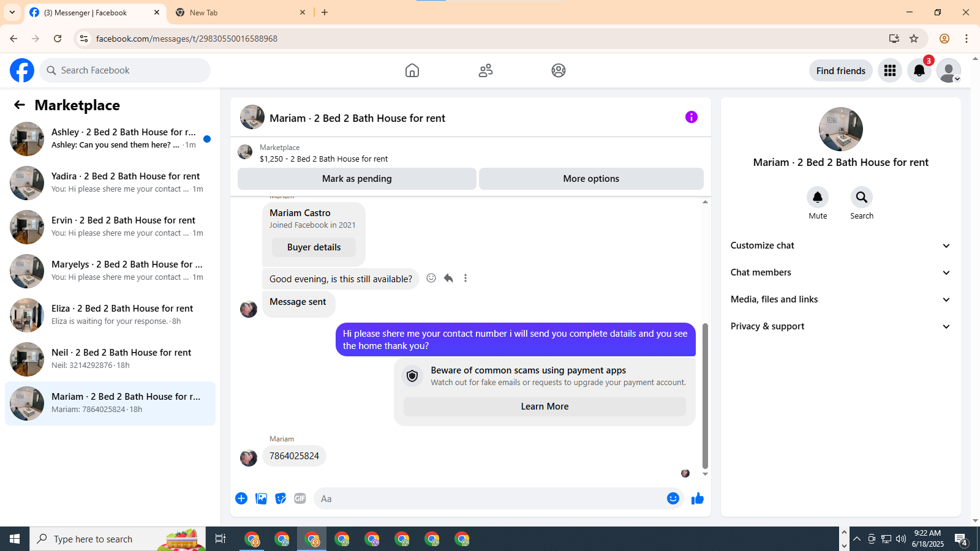The width and height of the screenshot is (980, 551).
Task: Click the chat scrollbar thumb
Action: coord(705,395)
